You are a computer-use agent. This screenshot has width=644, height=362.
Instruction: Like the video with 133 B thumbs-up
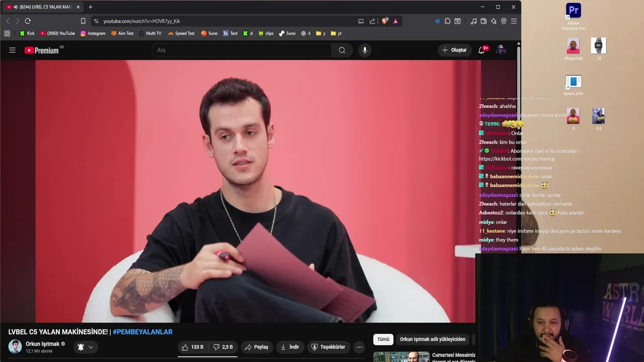click(x=192, y=347)
